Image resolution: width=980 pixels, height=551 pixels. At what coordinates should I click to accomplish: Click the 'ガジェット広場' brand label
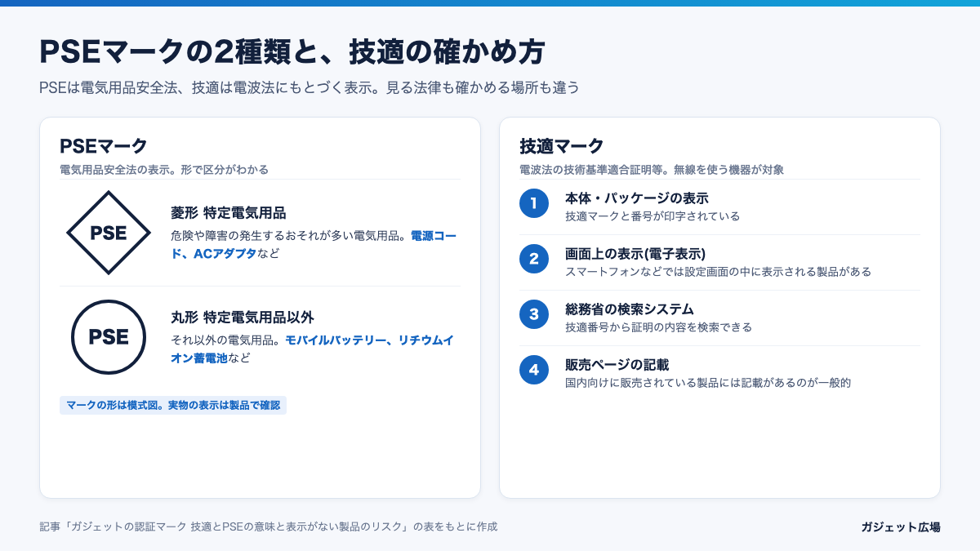[900, 527]
